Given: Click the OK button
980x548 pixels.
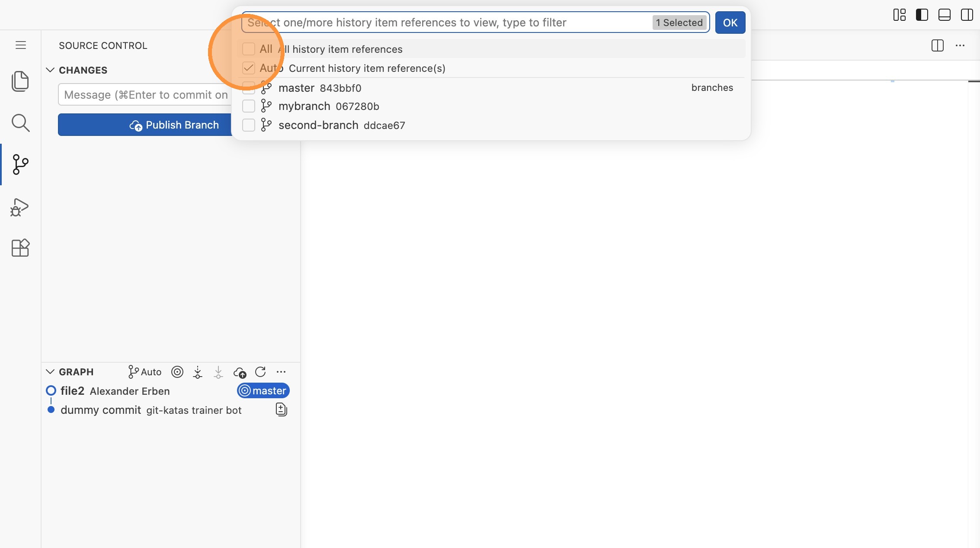Looking at the screenshot, I should (730, 23).
